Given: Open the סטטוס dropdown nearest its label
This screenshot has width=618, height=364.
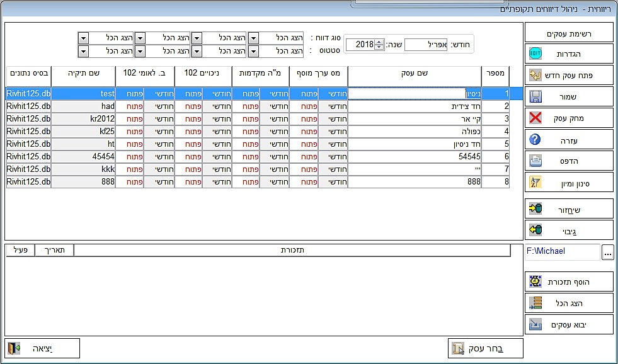Looking at the screenshot, I should pos(253,51).
